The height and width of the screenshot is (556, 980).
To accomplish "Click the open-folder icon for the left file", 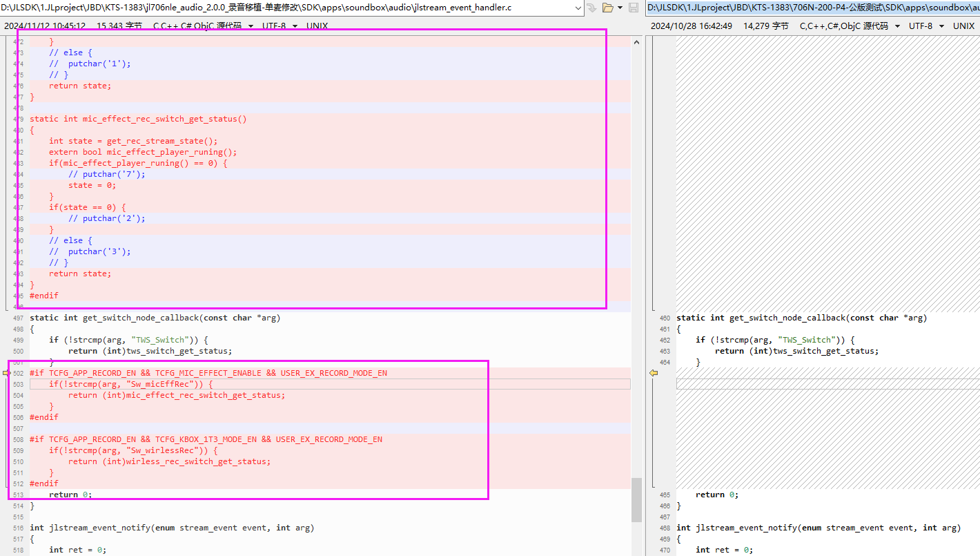I will coord(607,8).
